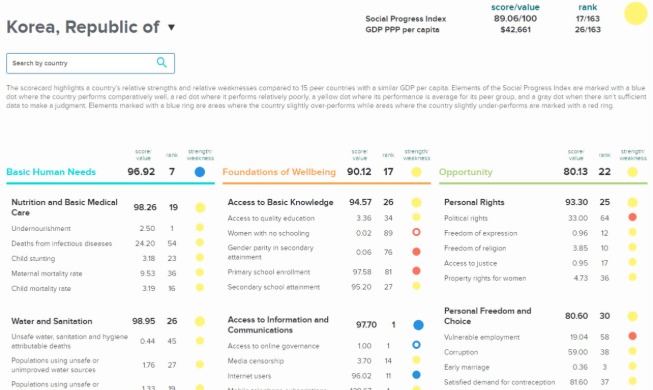Open Access to Information and Communications component
The width and height of the screenshot is (653, 390).
click(278, 325)
